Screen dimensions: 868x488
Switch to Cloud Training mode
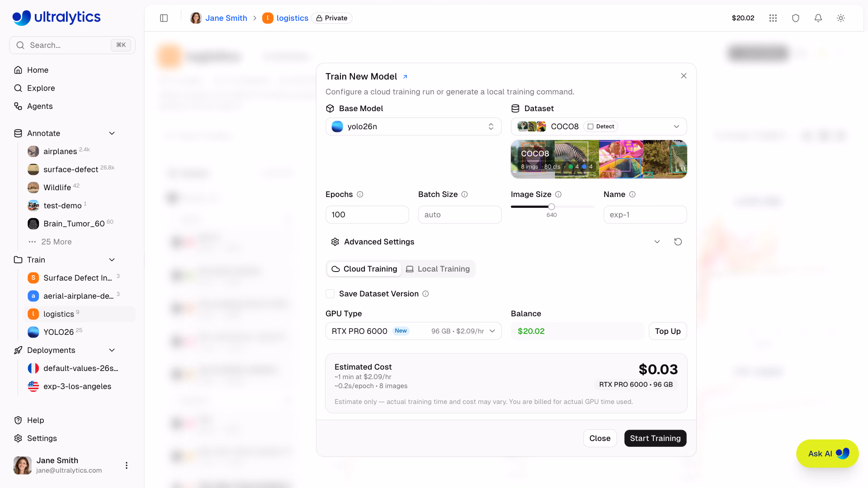tap(364, 269)
